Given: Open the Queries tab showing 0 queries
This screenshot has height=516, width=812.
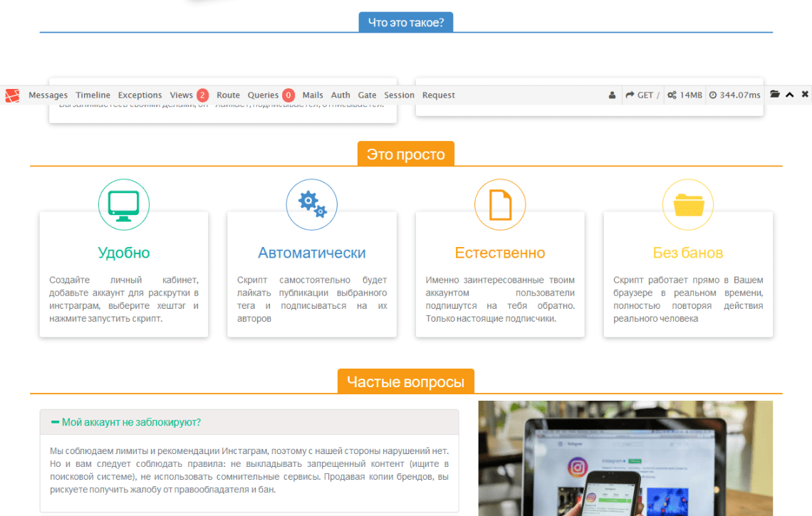Looking at the screenshot, I should [264, 95].
